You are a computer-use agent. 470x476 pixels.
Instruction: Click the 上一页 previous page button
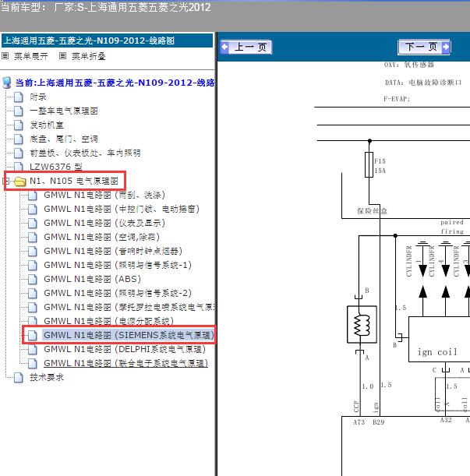(246, 47)
